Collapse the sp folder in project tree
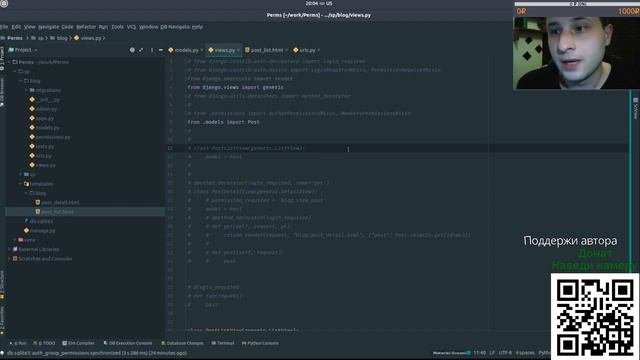This screenshot has width=640, height=360. (x=16, y=71)
